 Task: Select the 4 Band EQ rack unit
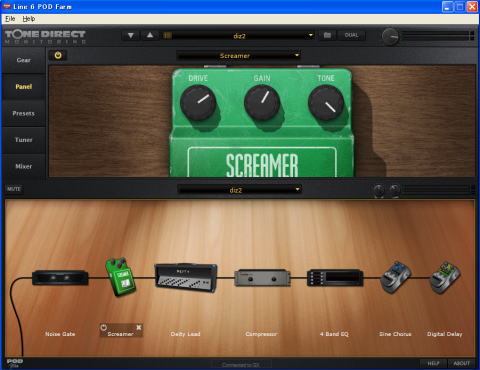[x=335, y=277]
